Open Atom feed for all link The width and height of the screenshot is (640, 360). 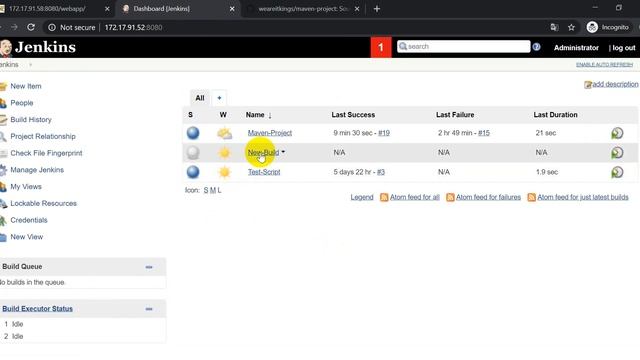tap(415, 198)
